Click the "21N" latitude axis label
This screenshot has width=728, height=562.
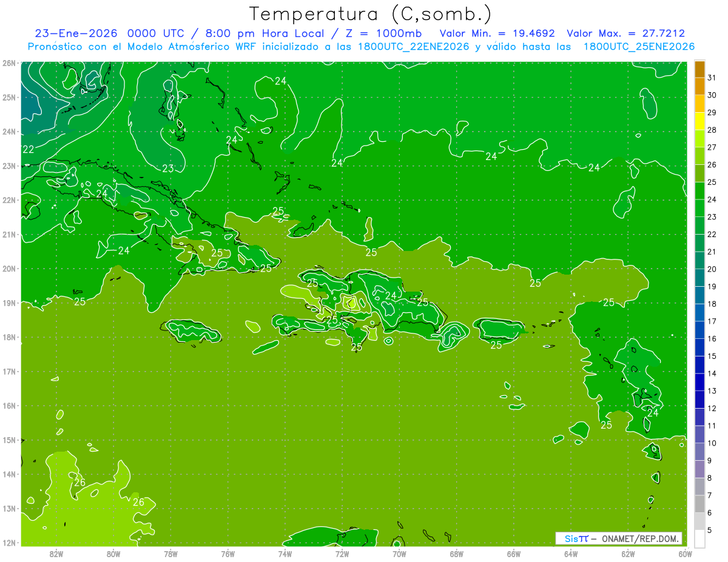(8, 235)
